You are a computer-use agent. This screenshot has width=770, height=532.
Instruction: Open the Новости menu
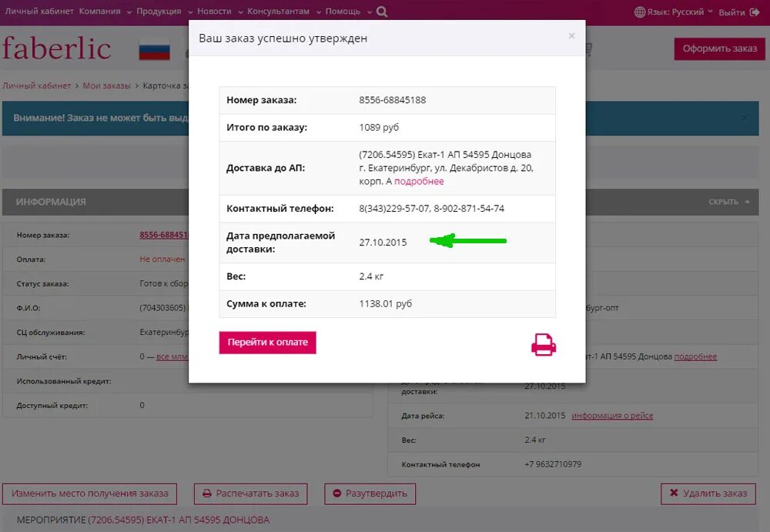pyautogui.click(x=218, y=12)
